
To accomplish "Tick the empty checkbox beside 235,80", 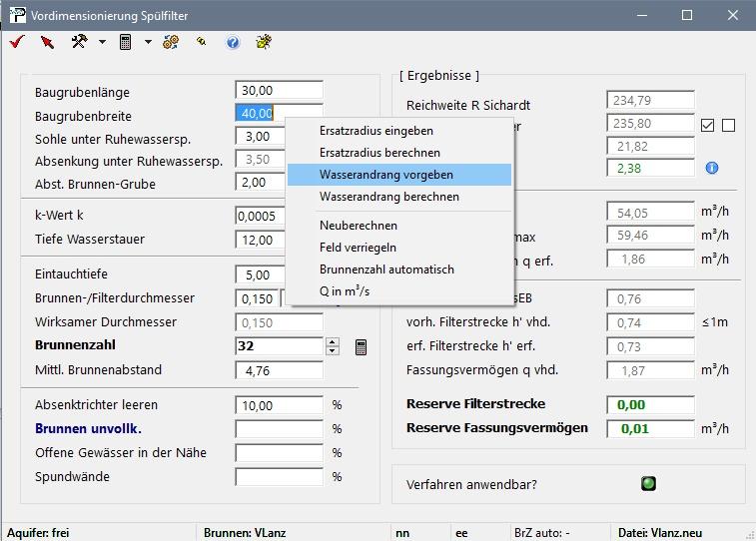I will click(728, 126).
